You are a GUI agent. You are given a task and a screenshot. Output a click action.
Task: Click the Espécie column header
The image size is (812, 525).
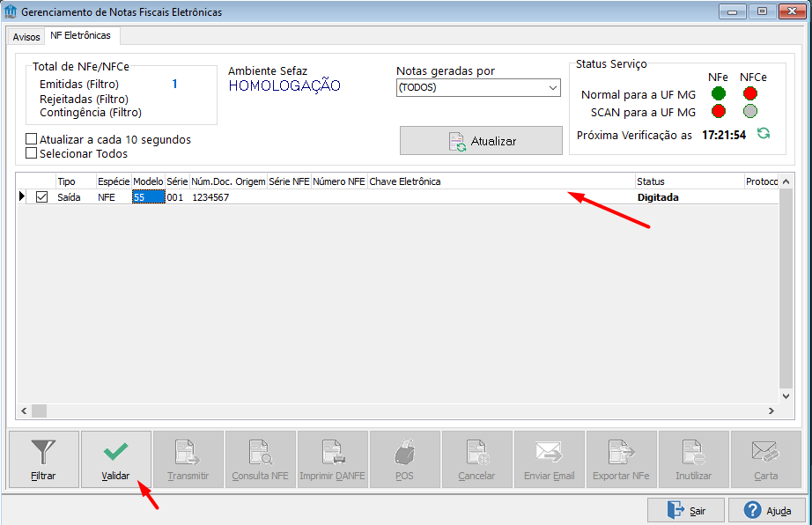114,181
